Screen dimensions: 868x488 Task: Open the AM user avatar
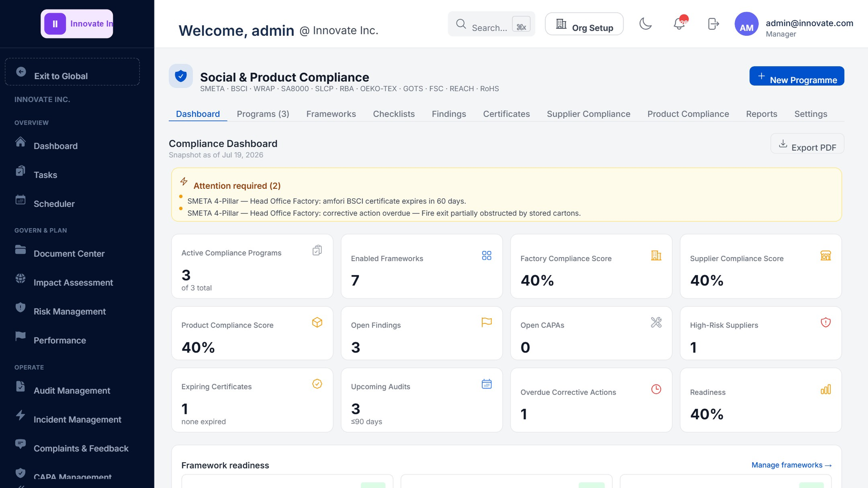point(746,24)
